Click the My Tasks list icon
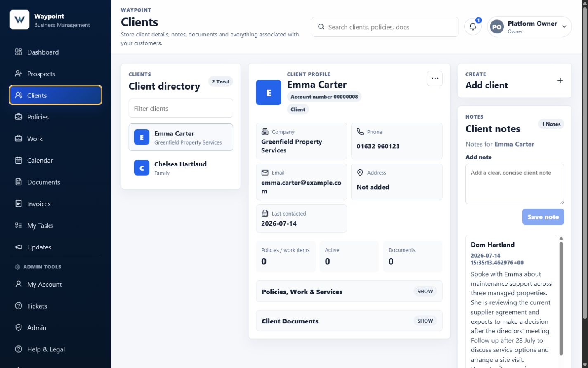The height and width of the screenshot is (368, 588). [x=19, y=226]
